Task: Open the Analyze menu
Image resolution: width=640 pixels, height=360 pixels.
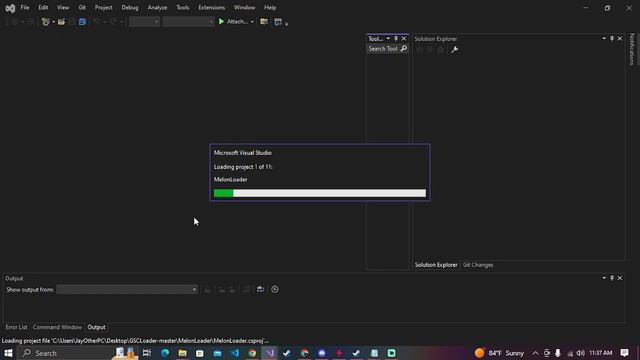Action: (157, 7)
